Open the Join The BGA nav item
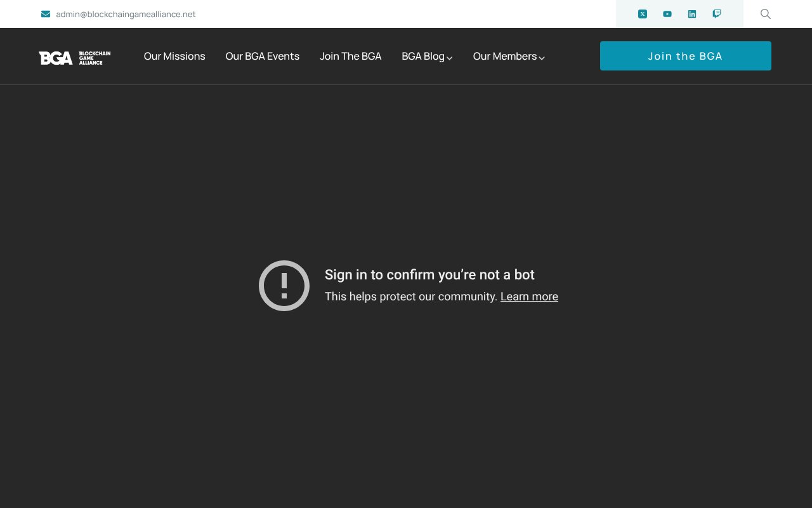This screenshot has width=812, height=508. tap(350, 56)
